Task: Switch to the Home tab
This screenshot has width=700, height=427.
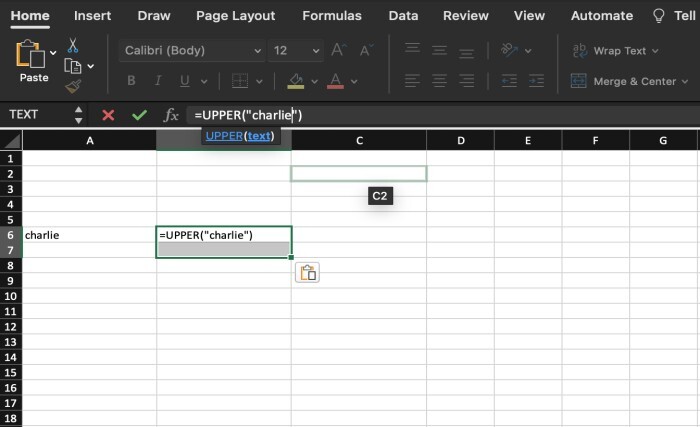Action: [30, 16]
